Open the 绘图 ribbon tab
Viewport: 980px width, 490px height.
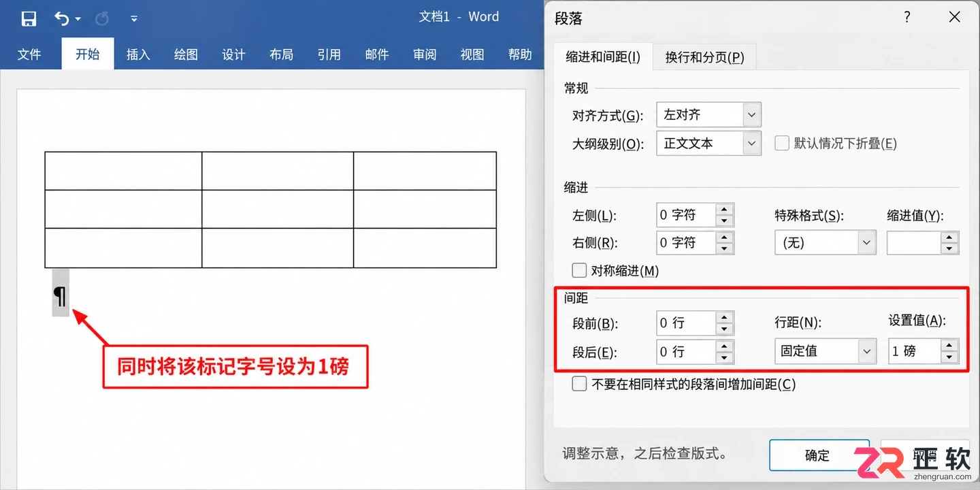pos(186,54)
